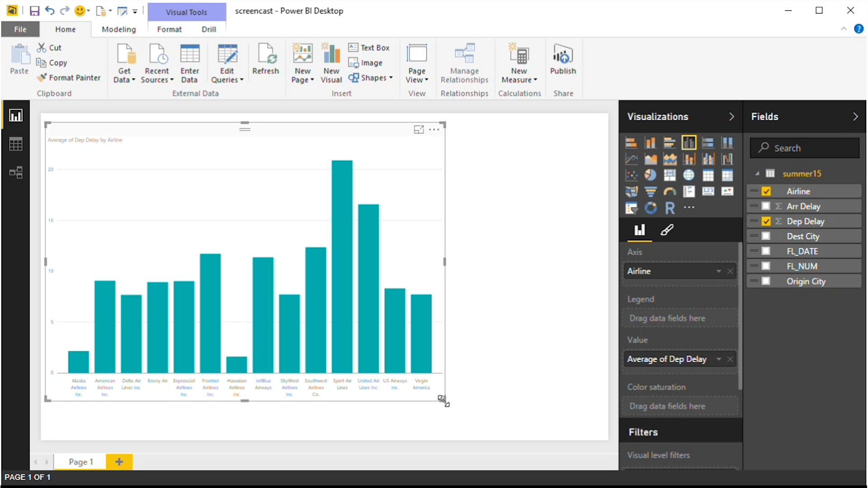868x488 pixels.
Task: Add a new page with plus button
Action: [x=119, y=462]
